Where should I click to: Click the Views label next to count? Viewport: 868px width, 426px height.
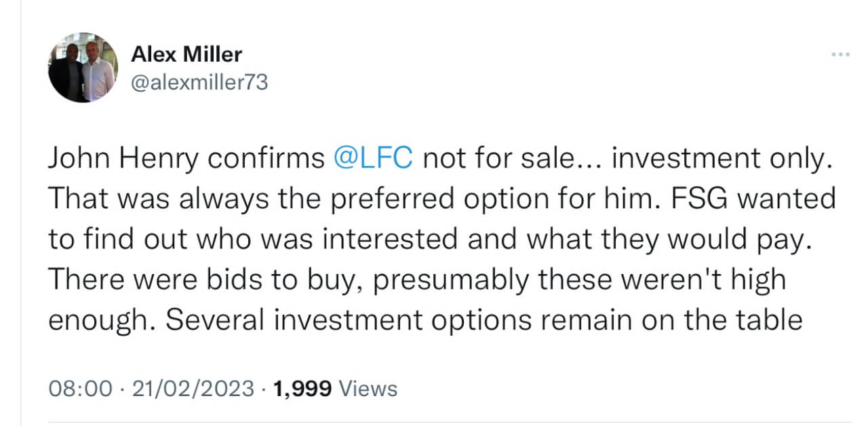(370, 388)
